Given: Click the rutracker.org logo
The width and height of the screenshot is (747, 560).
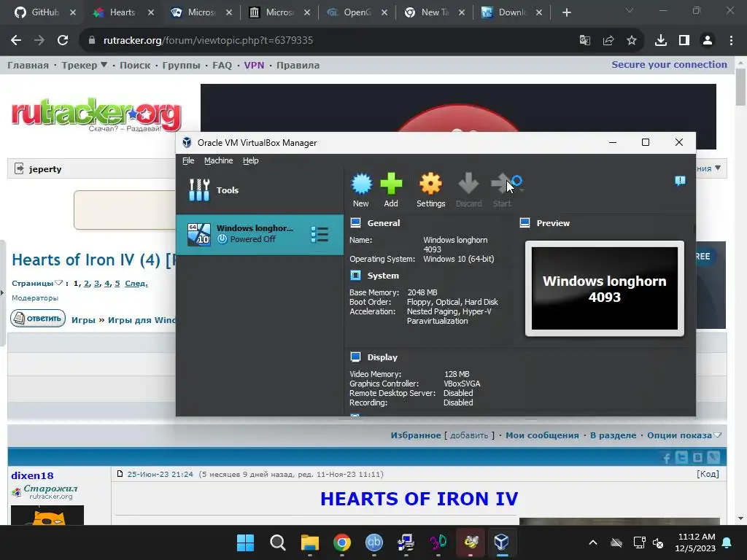Looking at the screenshot, I should click(x=97, y=114).
